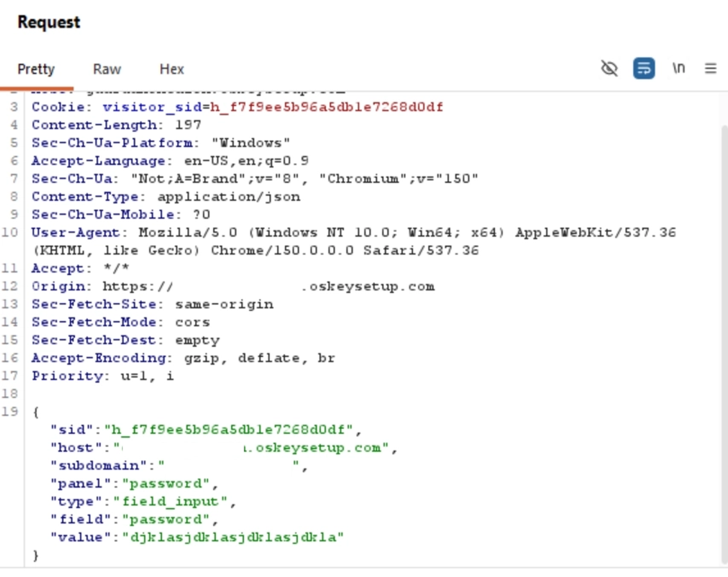The height and width of the screenshot is (577, 728).
Task: Click Sec-Fetch-Site same-origin value
Action: point(224,304)
